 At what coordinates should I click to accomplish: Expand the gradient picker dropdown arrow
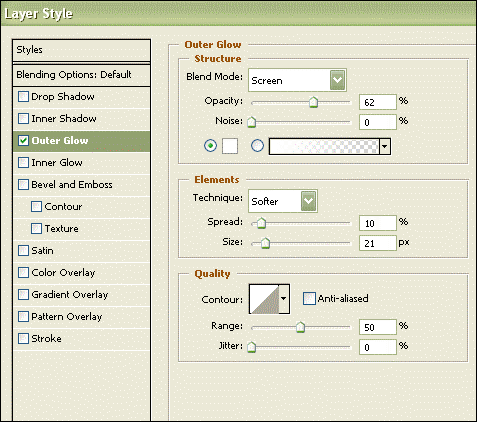[385, 146]
